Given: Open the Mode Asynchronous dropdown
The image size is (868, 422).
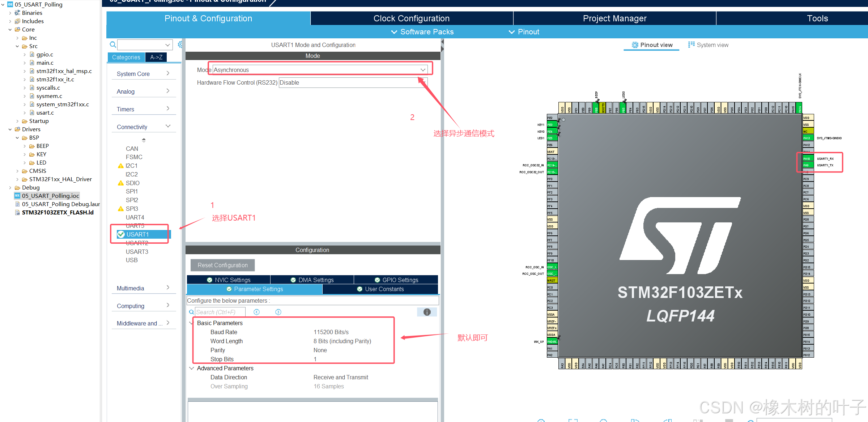Looking at the screenshot, I should pyautogui.click(x=320, y=70).
